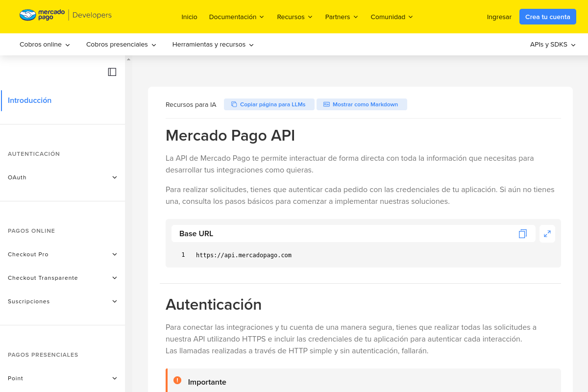Expand Herramientas y recursos submenu
The image size is (588, 392).
(213, 45)
